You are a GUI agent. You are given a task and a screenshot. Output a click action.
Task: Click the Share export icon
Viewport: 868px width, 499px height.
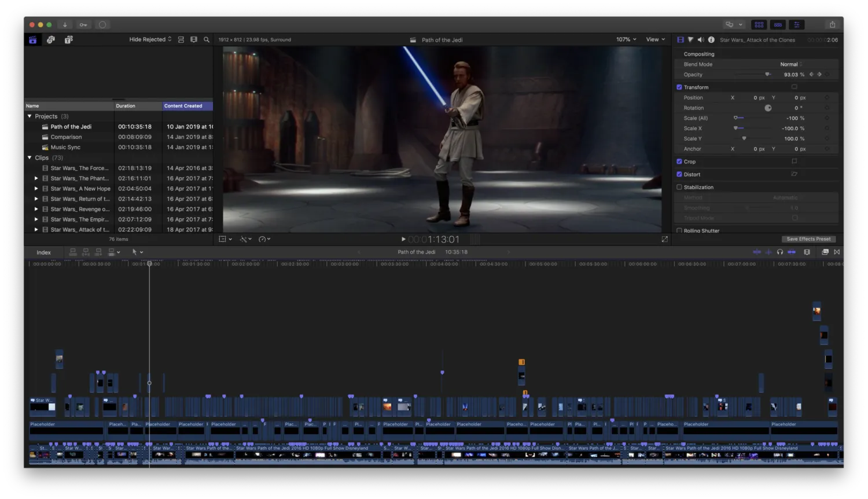[x=832, y=24]
